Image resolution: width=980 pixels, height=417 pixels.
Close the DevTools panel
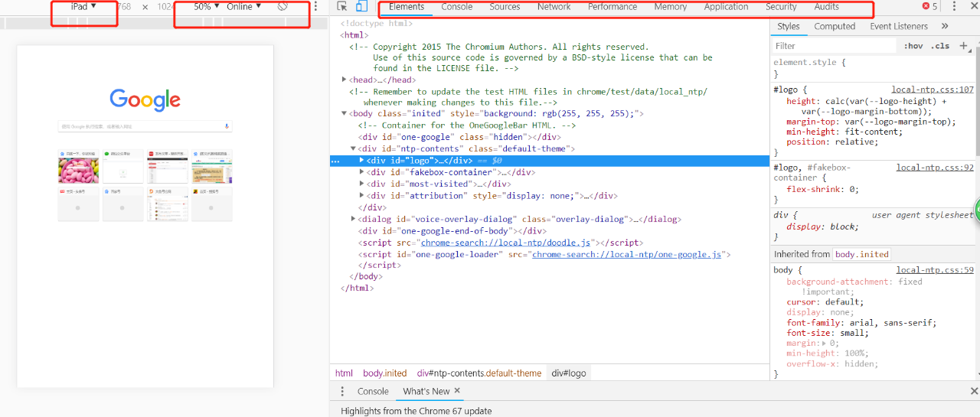click(973, 6)
